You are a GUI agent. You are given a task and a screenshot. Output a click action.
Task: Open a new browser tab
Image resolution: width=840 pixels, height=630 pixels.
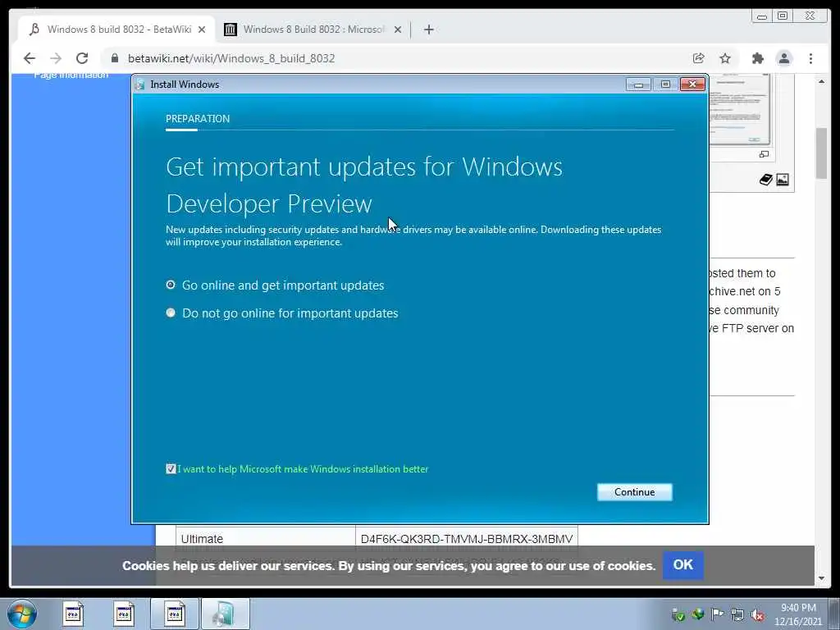pyautogui.click(x=428, y=30)
